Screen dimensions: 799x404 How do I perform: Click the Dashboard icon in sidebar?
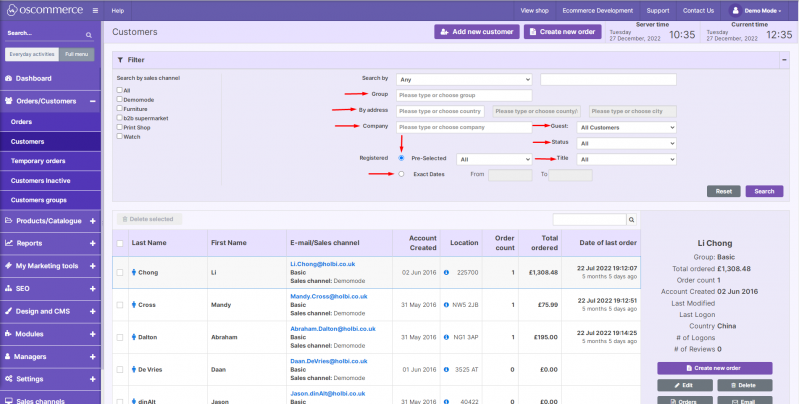pyautogui.click(x=8, y=78)
